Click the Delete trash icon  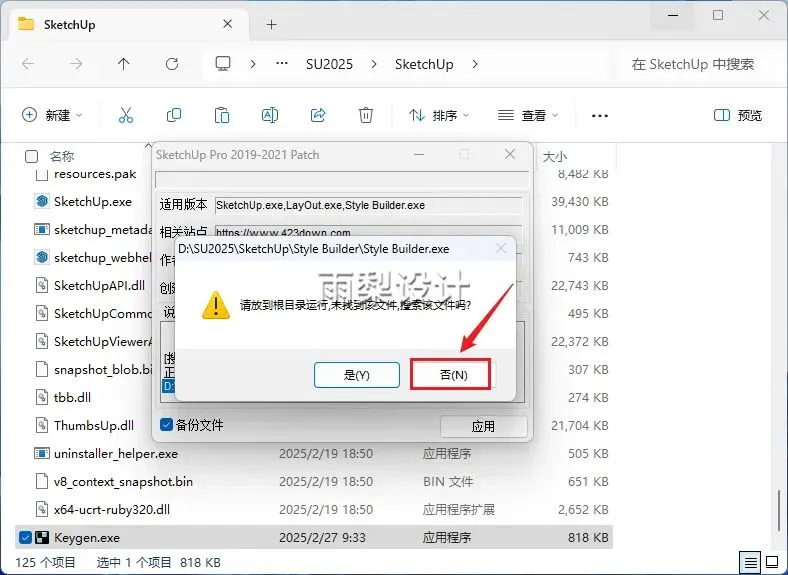click(x=366, y=115)
